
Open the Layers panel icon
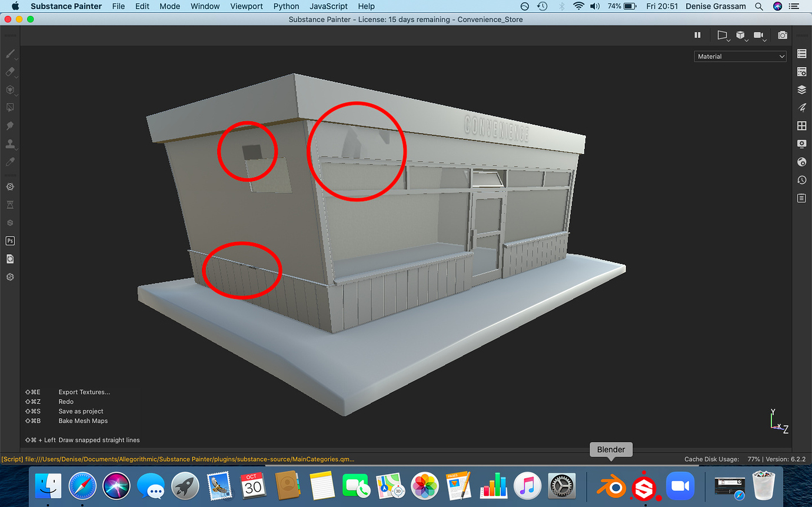[x=801, y=89]
